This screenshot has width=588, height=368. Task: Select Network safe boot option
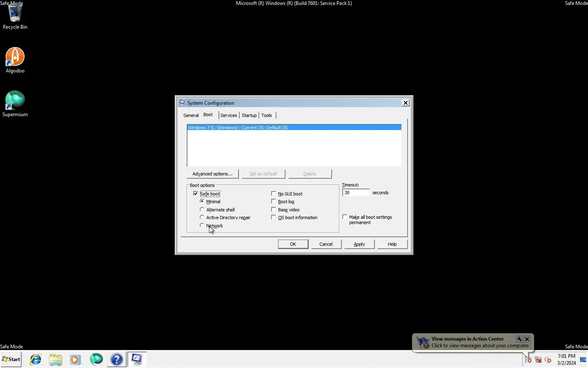[202, 226]
